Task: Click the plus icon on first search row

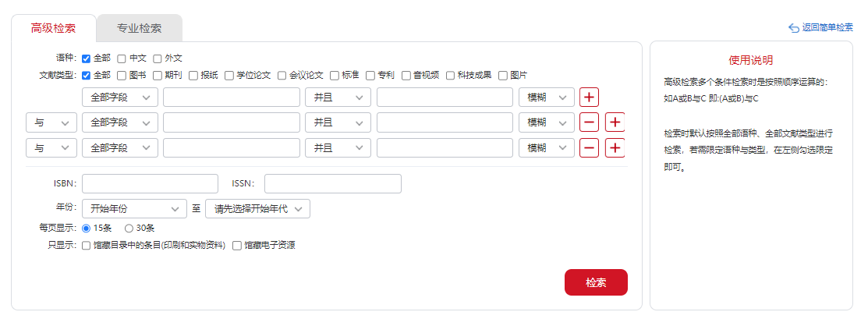Action: click(589, 97)
